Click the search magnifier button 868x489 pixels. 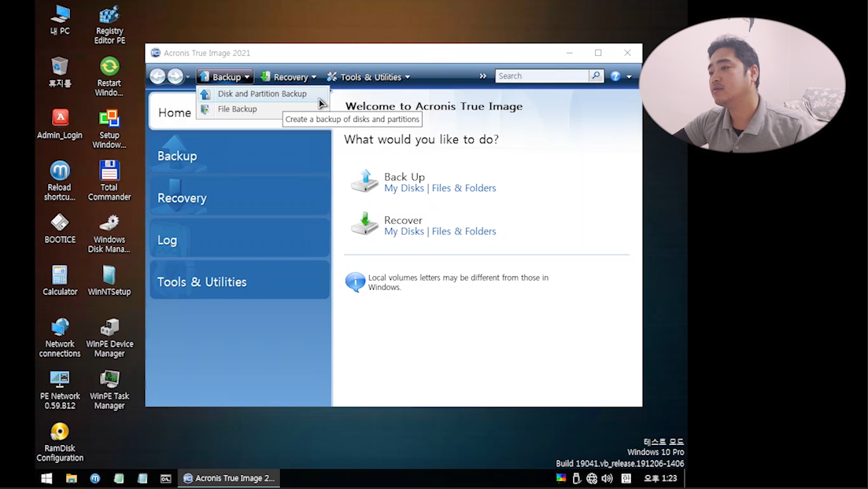(596, 75)
